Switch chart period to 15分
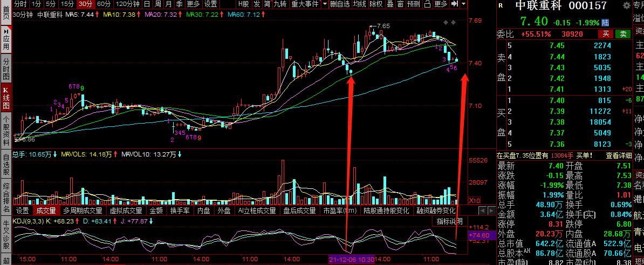This screenshot has width=644, height=265. point(67,4)
